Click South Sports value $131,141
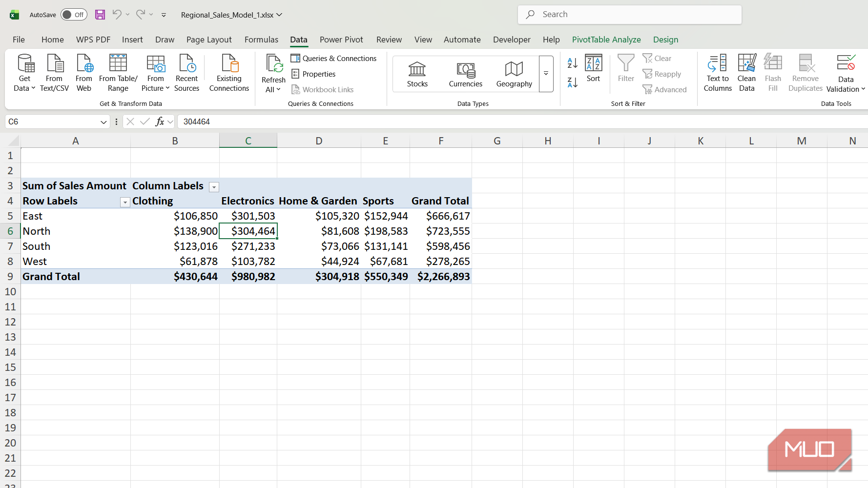This screenshot has width=868, height=488. click(x=385, y=246)
